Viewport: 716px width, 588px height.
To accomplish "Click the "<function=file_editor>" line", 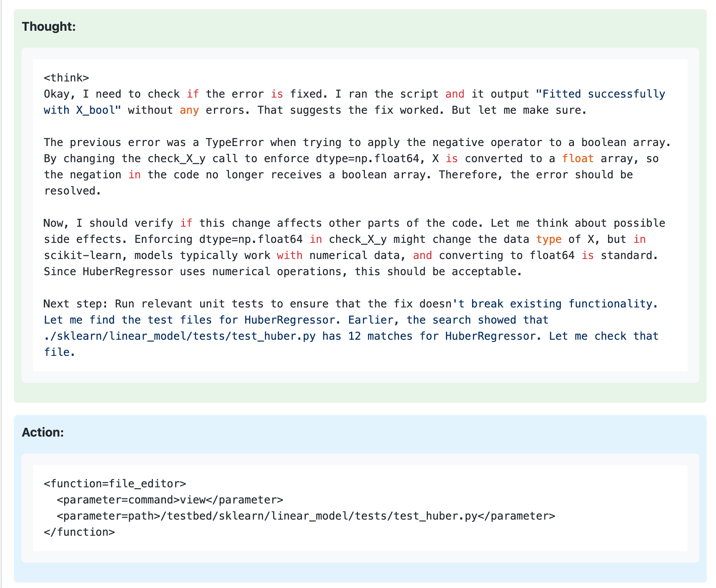I will pos(115,484).
